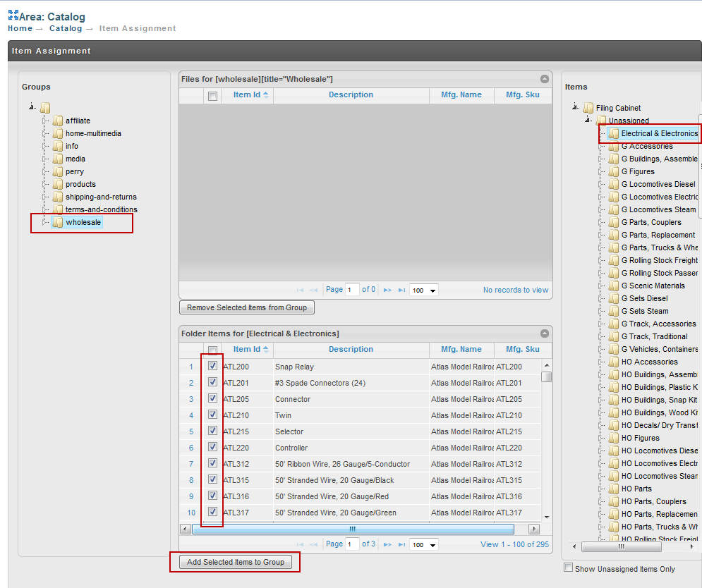Screen dimensions: 702x588
Task: Jump to last page in Folder Items pager
Action: (x=401, y=544)
